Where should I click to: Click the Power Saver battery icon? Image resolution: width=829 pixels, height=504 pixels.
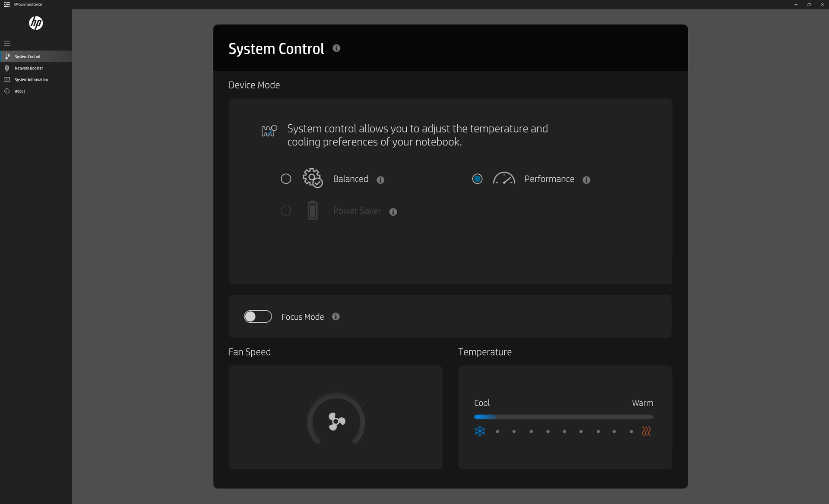coord(313,210)
